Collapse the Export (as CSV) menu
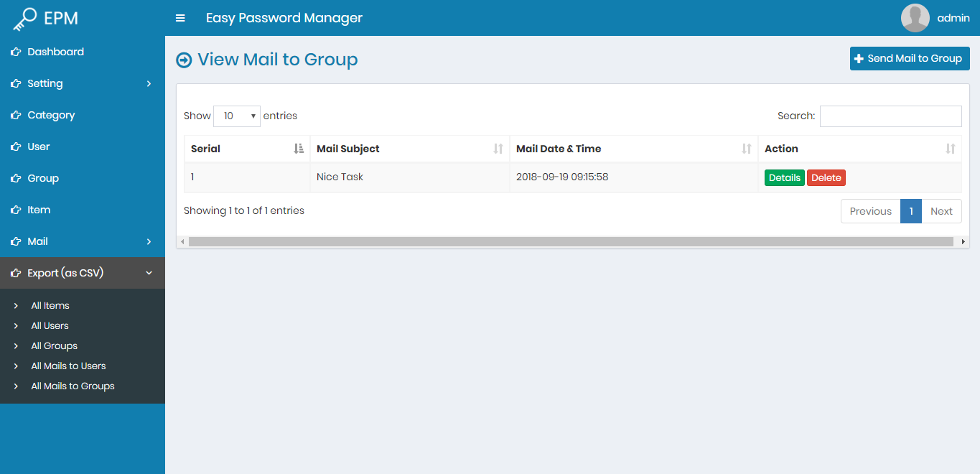Screen dimensions: 980x474 [x=149, y=273]
